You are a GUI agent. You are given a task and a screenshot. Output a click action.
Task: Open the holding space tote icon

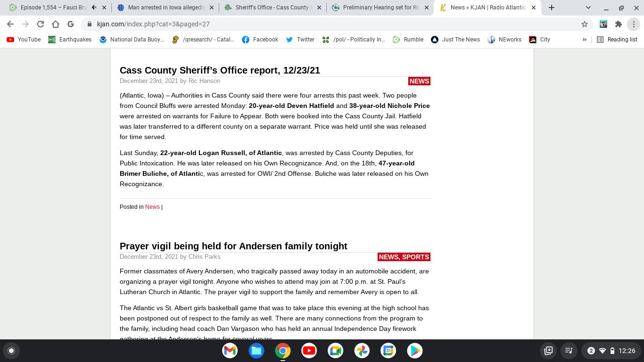(548, 351)
